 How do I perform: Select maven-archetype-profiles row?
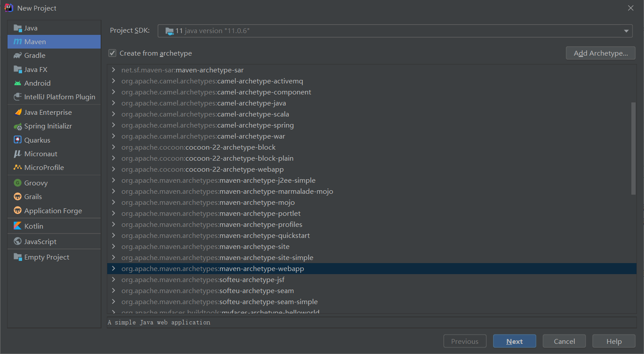[372, 224]
